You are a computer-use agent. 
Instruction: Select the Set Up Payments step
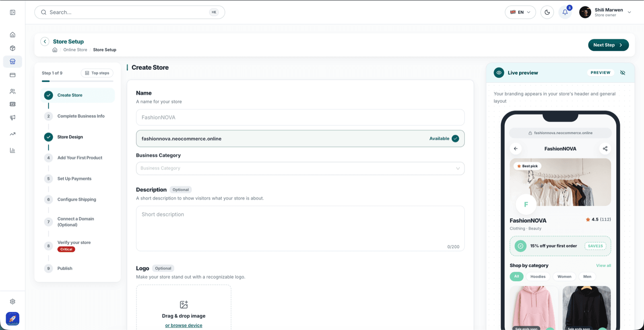[78, 178]
